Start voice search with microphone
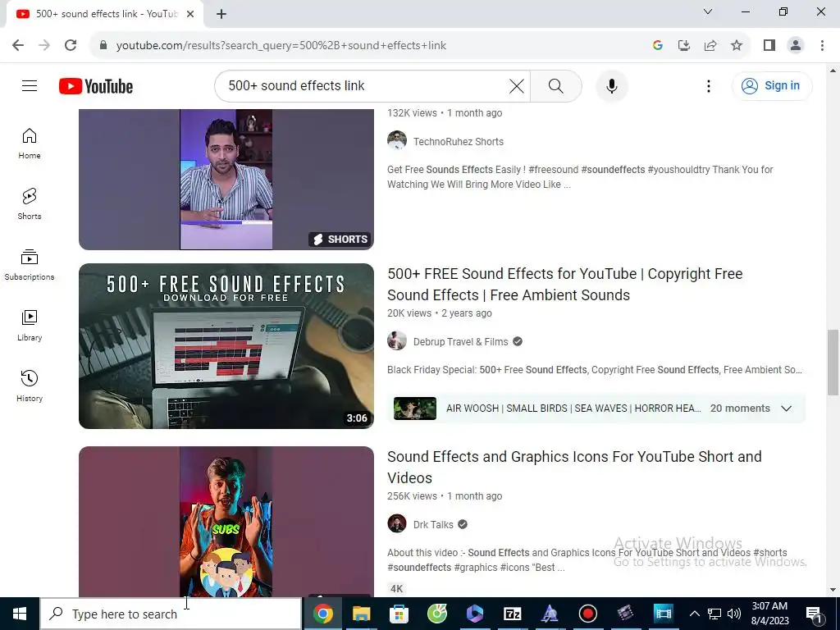The width and height of the screenshot is (840, 630). pos(612,85)
